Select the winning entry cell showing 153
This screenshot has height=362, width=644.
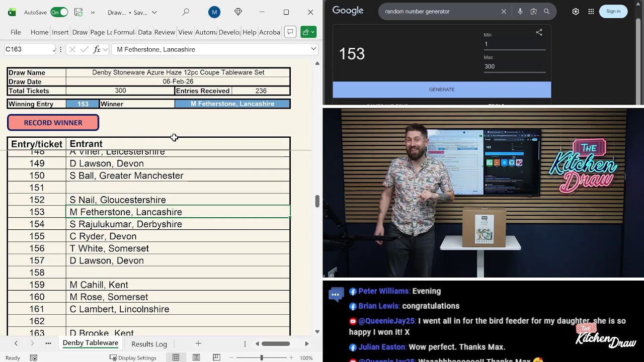pos(83,104)
